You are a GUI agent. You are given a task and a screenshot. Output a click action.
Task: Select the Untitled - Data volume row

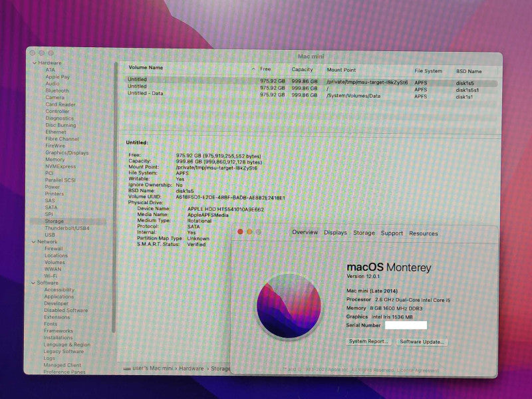pyautogui.click(x=311, y=94)
